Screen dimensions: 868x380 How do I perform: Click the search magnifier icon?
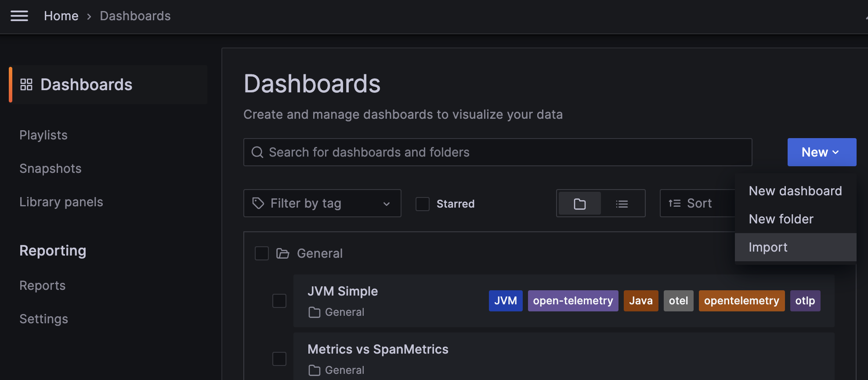tap(257, 152)
